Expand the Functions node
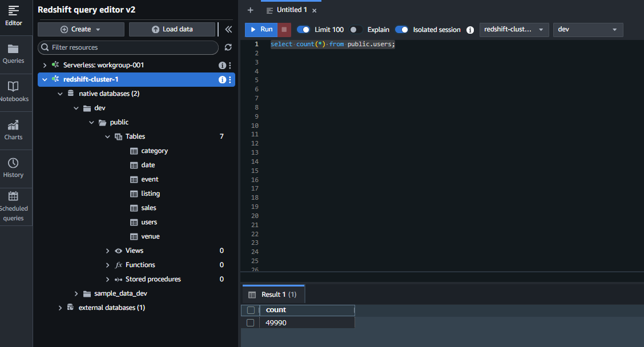Screen dimensions: 644x347 tap(107, 265)
